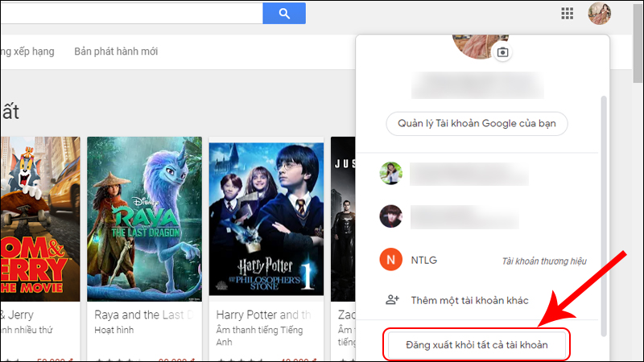Click the Harry Potter and th title
Screen dimensions: 644x362
(x=264, y=315)
